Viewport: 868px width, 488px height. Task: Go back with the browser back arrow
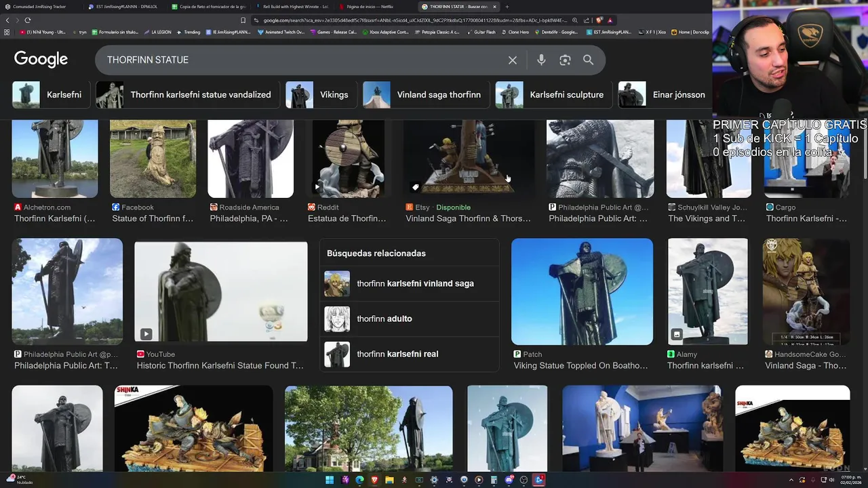7,20
